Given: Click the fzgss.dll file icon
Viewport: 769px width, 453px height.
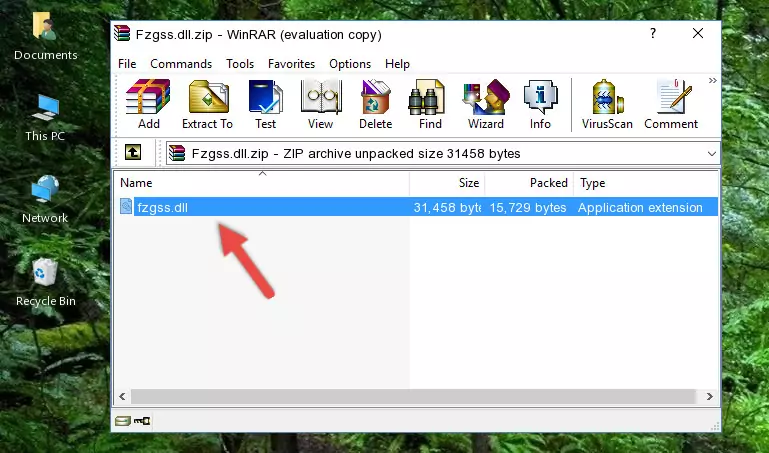Looking at the screenshot, I should pyautogui.click(x=126, y=206).
